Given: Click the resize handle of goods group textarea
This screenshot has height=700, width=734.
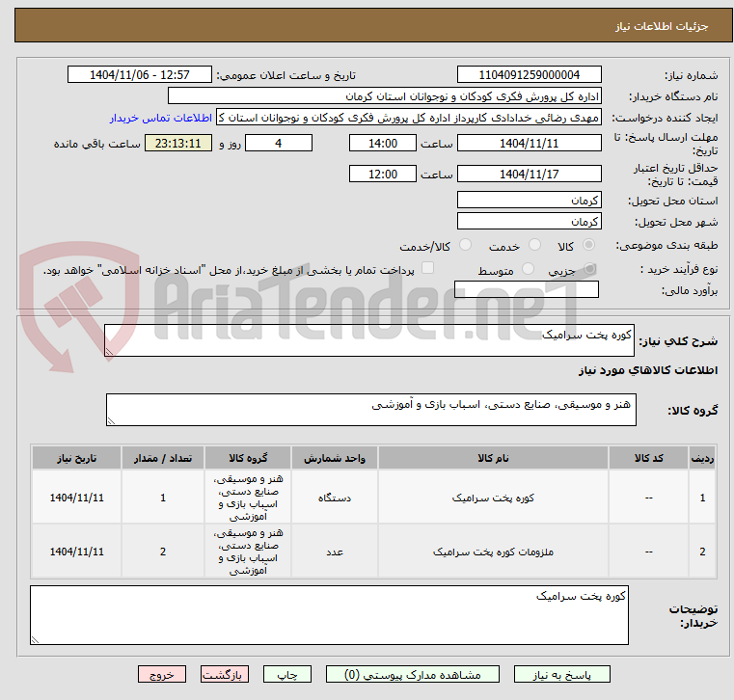Looking at the screenshot, I should click(111, 421).
